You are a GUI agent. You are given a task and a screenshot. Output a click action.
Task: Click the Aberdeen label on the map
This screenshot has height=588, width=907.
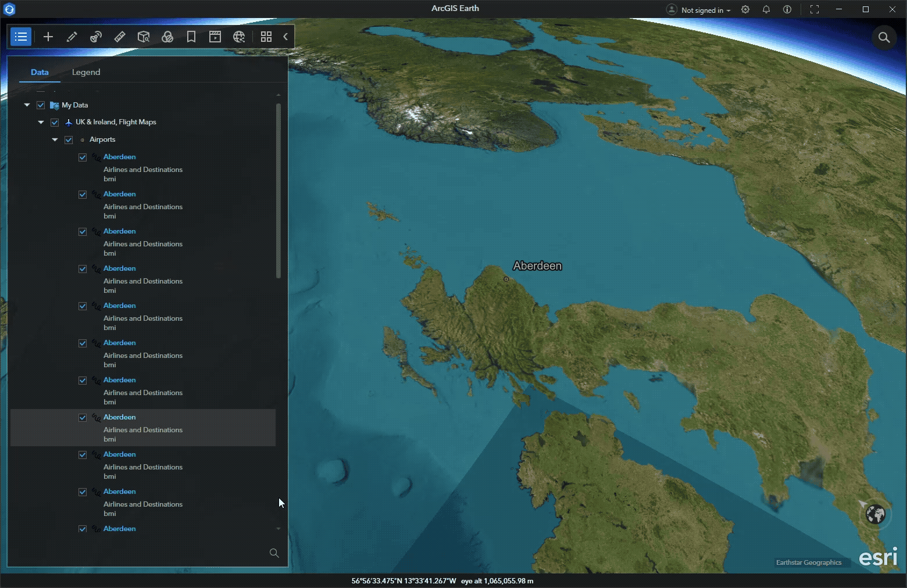click(x=537, y=266)
